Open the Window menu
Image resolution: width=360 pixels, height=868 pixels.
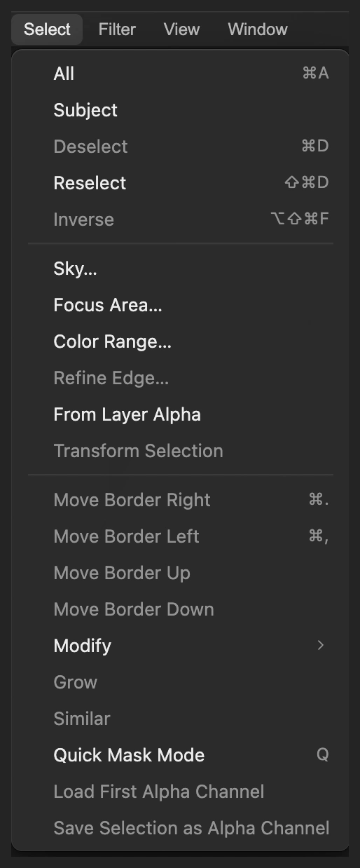pos(258,29)
